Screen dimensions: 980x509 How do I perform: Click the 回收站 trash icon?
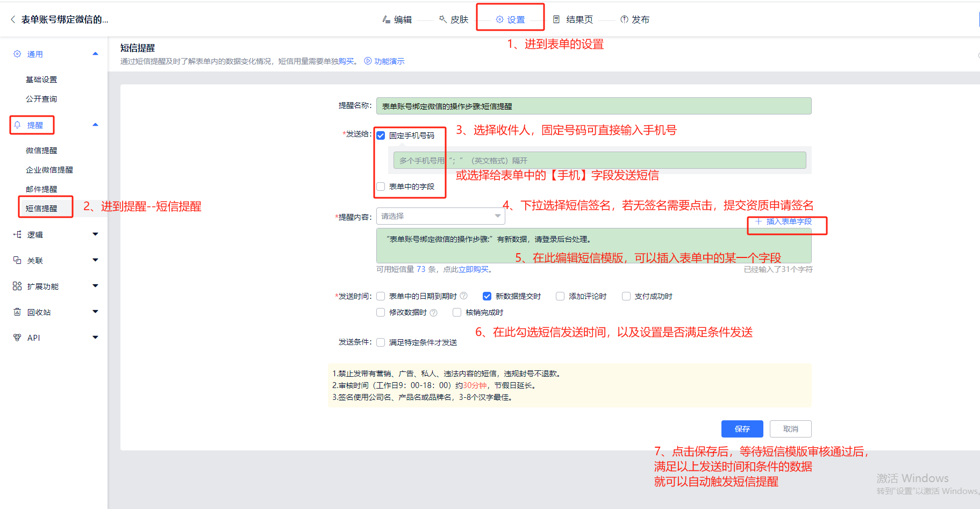click(x=17, y=312)
